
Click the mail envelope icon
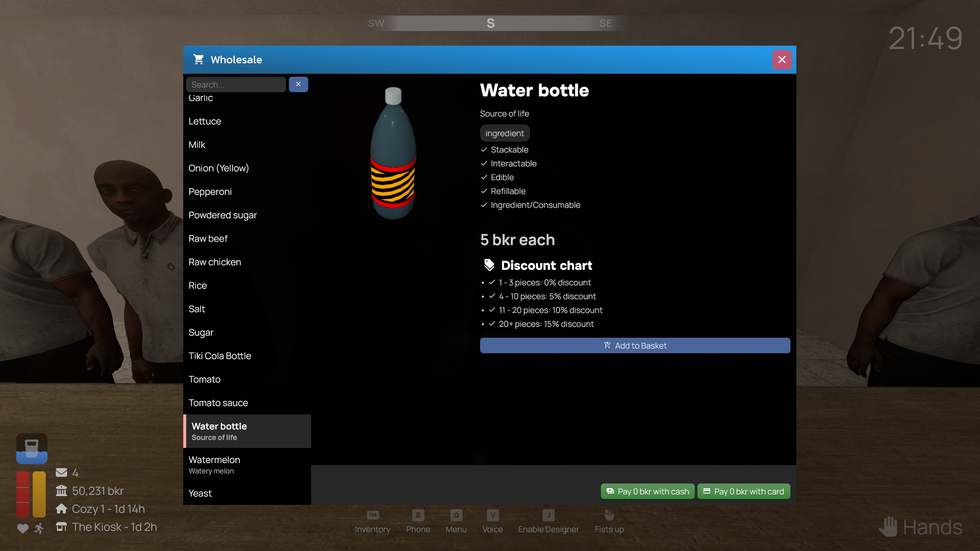pos(61,473)
